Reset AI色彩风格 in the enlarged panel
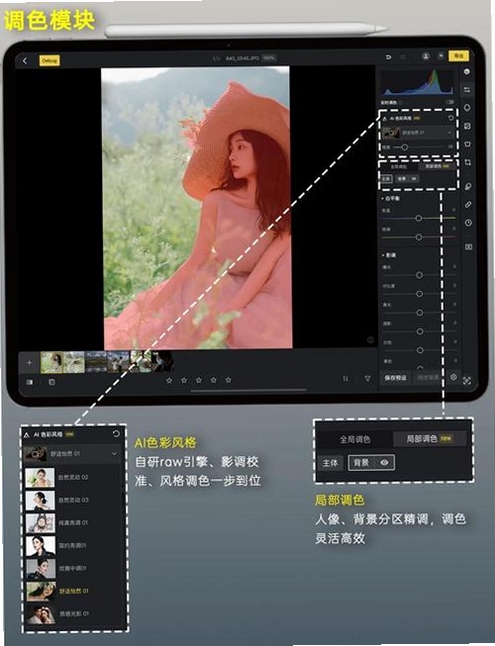Image resolution: width=495 pixels, height=646 pixels. 116,433
